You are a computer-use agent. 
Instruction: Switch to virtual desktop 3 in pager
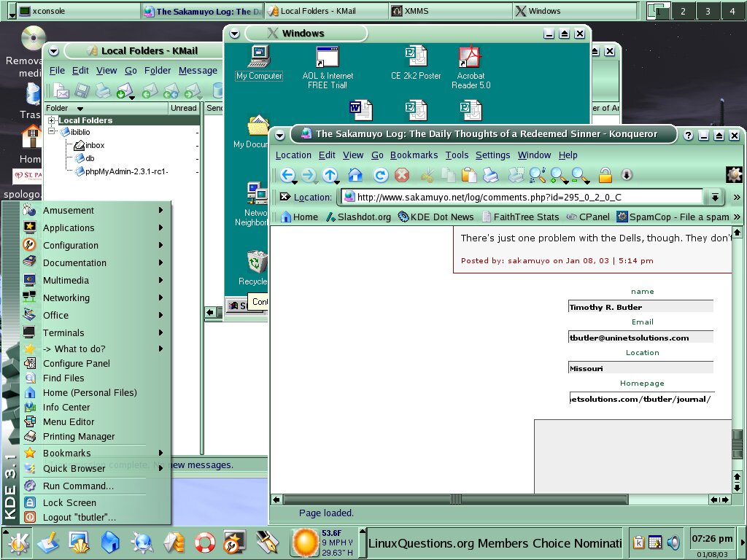coord(708,11)
